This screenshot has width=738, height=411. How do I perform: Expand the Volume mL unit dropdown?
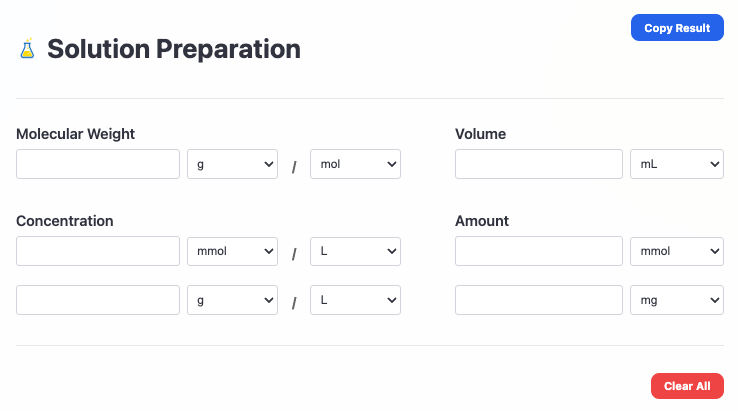point(676,164)
